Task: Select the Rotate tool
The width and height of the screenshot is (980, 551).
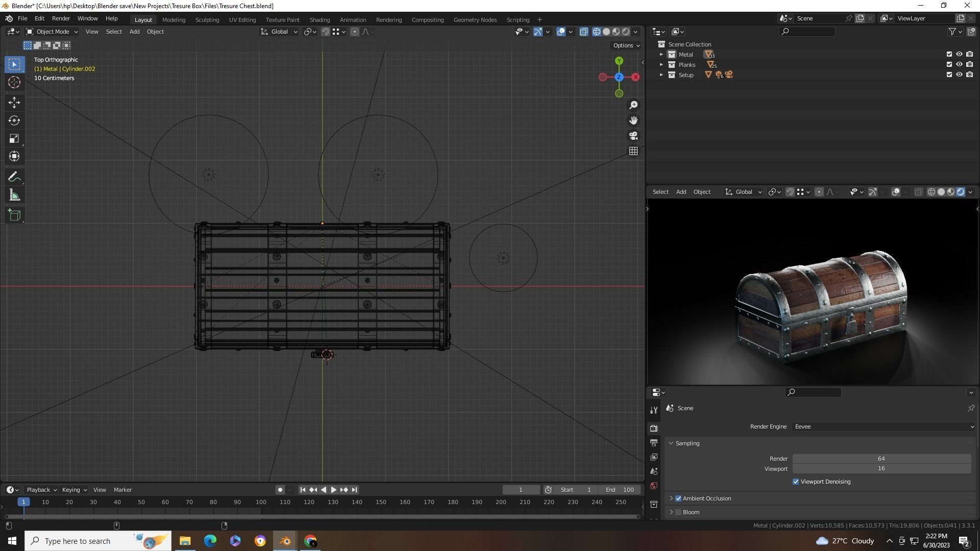Action: (14, 120)
